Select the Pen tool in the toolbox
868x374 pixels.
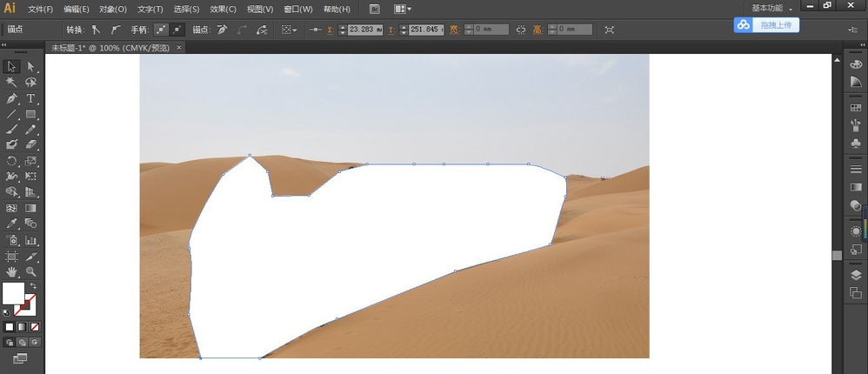[x=12, y=98]
